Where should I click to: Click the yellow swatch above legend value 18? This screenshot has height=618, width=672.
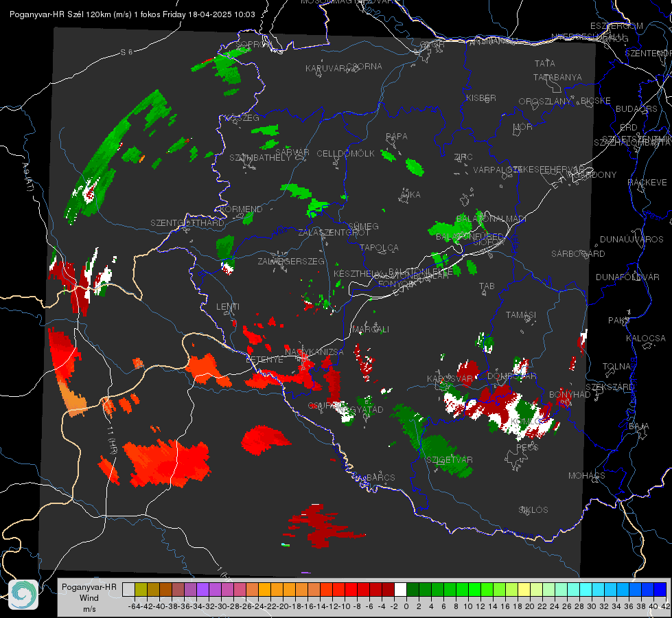coord(524,589)
